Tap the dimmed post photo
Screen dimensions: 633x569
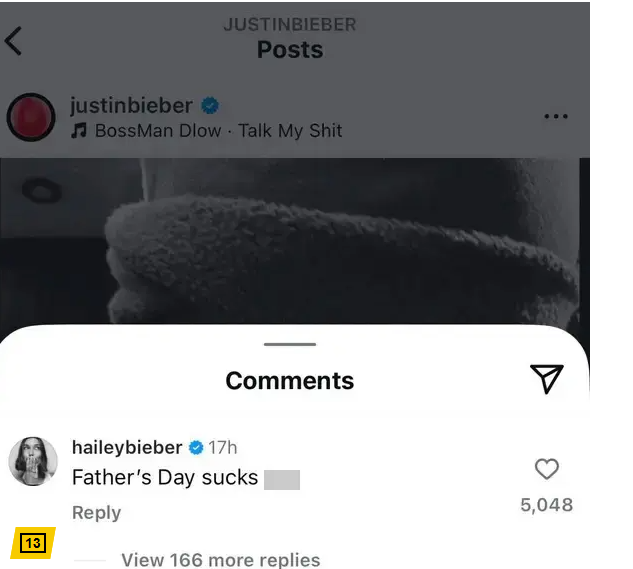pyautogui.click(x=295, y=241)
